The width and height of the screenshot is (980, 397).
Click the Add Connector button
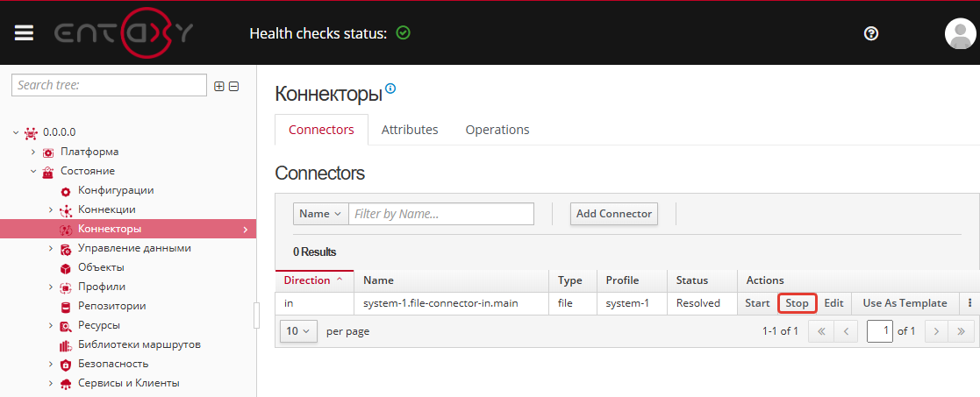tap(614, 214)
